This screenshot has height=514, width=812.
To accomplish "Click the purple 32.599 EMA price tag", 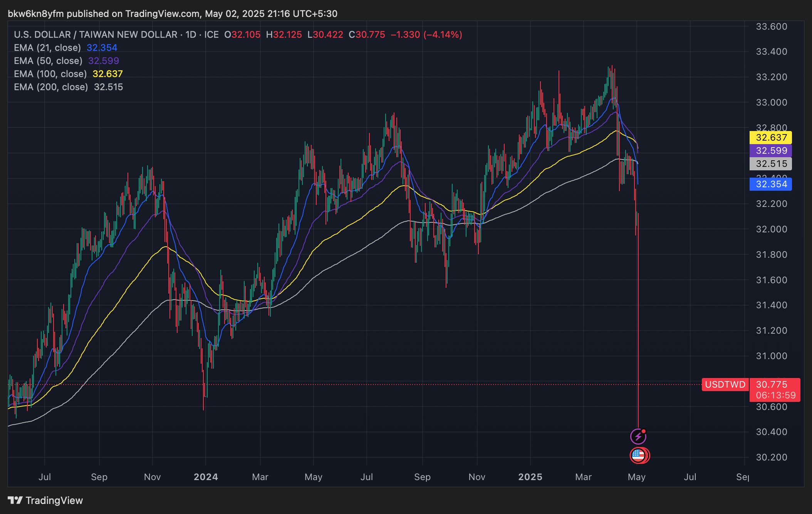I will click(x=771, y=151).
